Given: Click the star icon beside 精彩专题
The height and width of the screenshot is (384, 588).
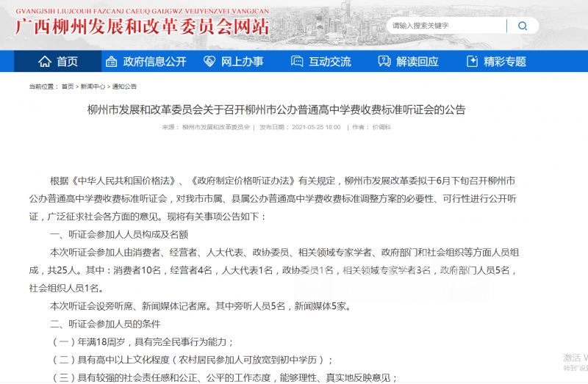Looking at the screenshot, I should tap(473, 62).
